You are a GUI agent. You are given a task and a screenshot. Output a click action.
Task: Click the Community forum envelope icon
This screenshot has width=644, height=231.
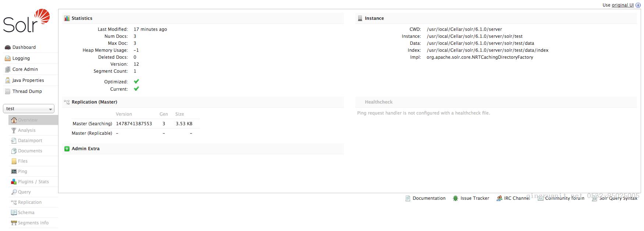pyautogui.click(x=540, y=198)
